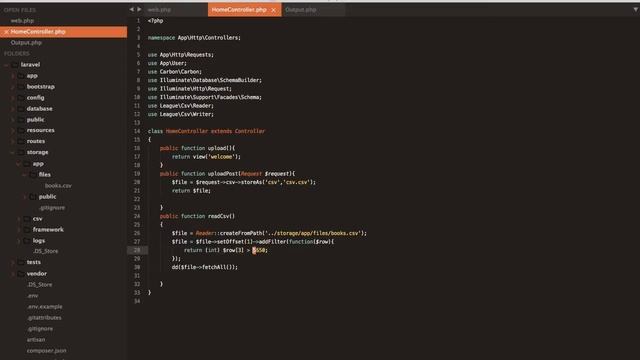Image resolution: width=640 pixels, height=360 pixels.
Task: Select the framework folder label
Action: tap(48, 230)
